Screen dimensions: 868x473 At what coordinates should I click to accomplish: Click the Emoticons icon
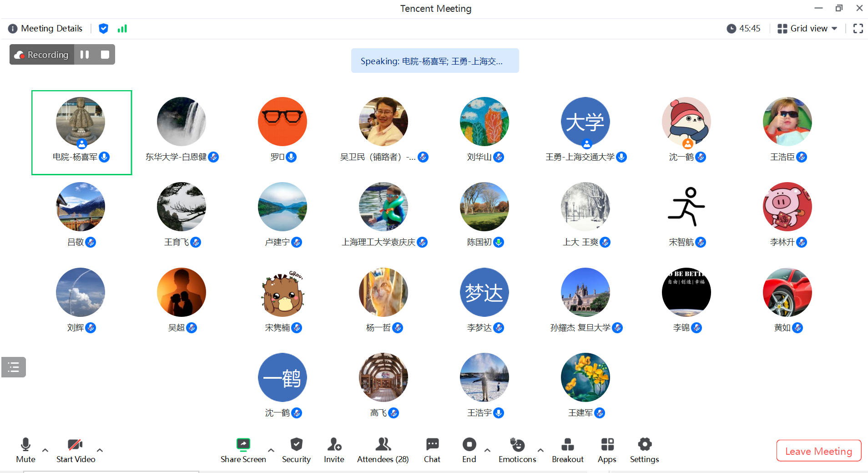click(517, 450)
